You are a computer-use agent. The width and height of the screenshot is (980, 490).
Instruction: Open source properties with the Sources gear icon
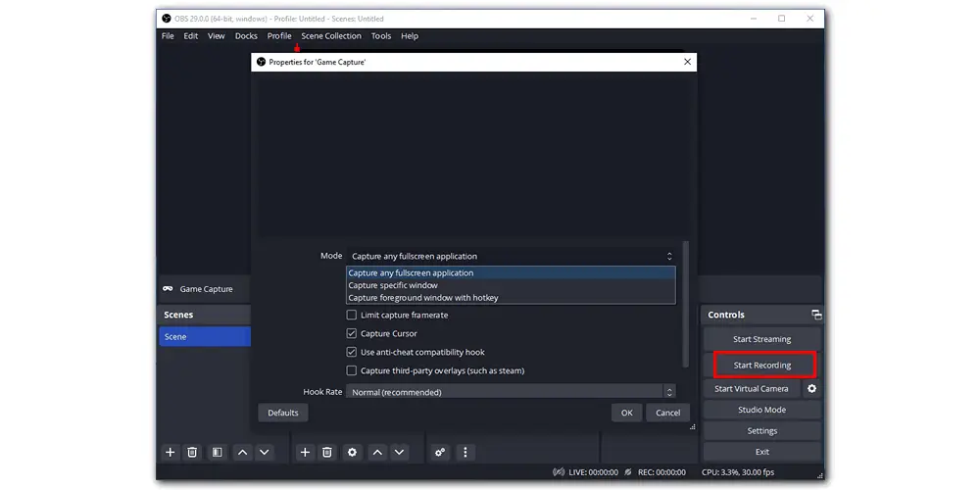[352, 452]
